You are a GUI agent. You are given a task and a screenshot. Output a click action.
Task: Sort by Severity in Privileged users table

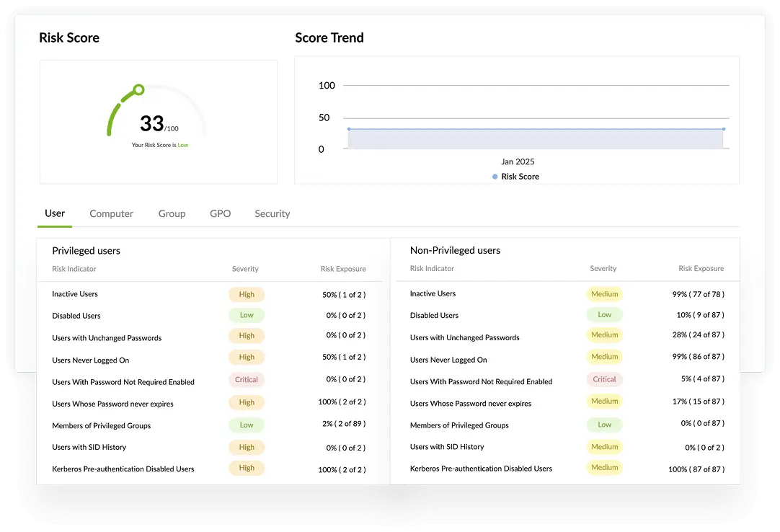pyautogui.click(x=245, y=269)
